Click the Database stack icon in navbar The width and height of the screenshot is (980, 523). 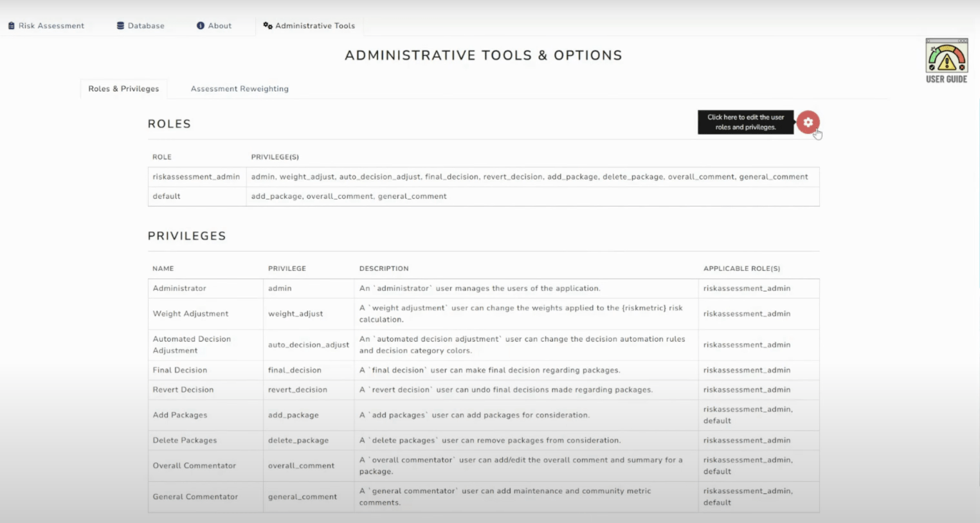tap(120, 26)
